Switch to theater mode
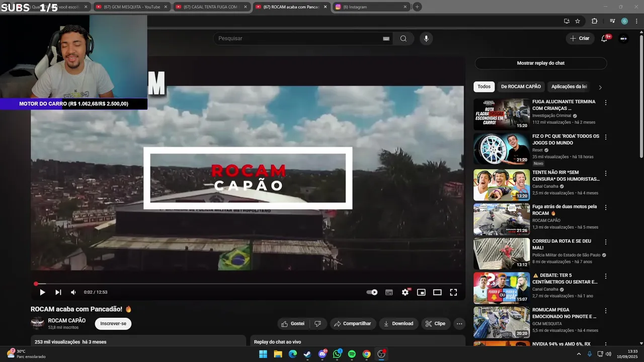644x362 pixels. (x=437, y=292)
